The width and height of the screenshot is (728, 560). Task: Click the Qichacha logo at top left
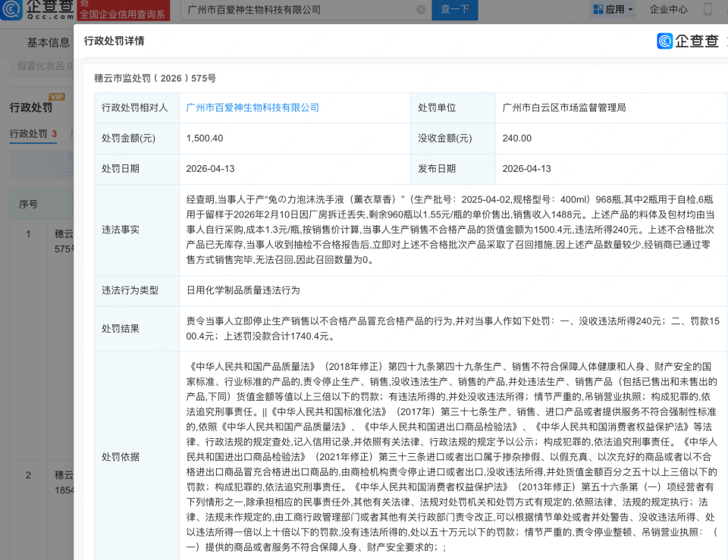pos(37,9)
